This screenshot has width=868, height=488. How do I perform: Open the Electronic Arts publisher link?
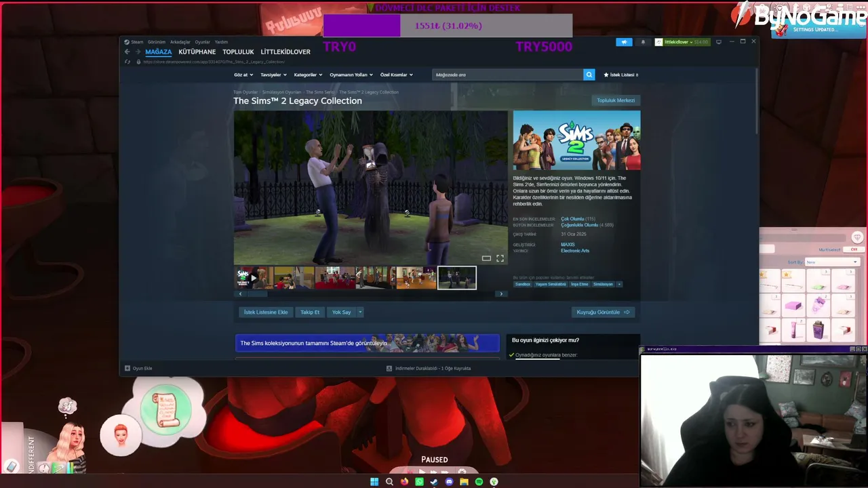click(x=575, y=251)
